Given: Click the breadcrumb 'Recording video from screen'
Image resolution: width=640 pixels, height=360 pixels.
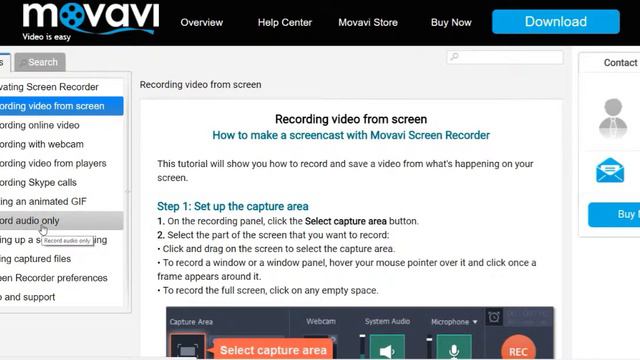Looking at the screenshot, I should [x=200, y=84].
